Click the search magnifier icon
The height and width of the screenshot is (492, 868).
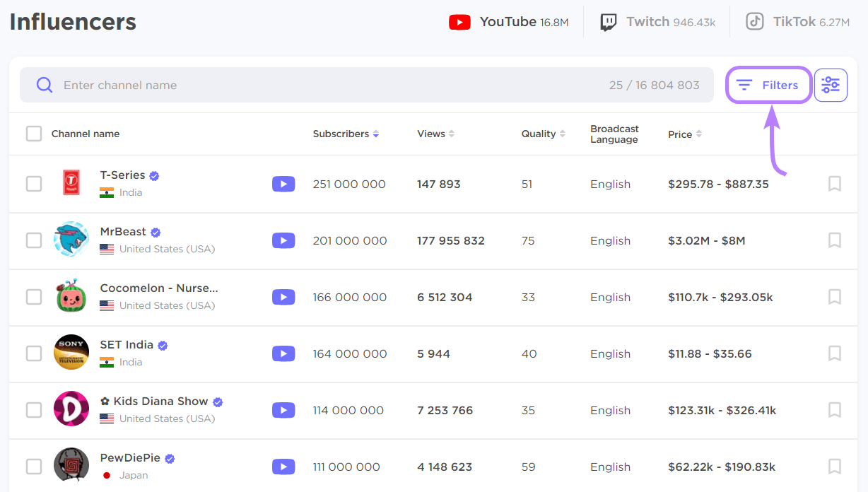tap(44, 84)
